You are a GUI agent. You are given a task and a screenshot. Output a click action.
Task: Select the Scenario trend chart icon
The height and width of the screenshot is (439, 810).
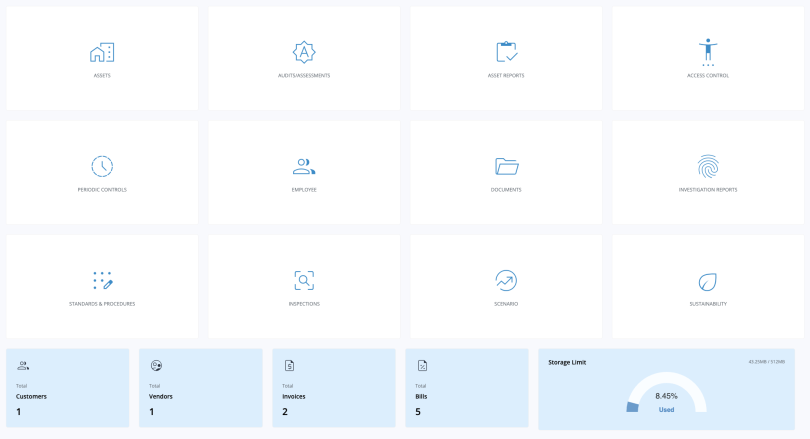pyautogui.click(x=506, y=280)
